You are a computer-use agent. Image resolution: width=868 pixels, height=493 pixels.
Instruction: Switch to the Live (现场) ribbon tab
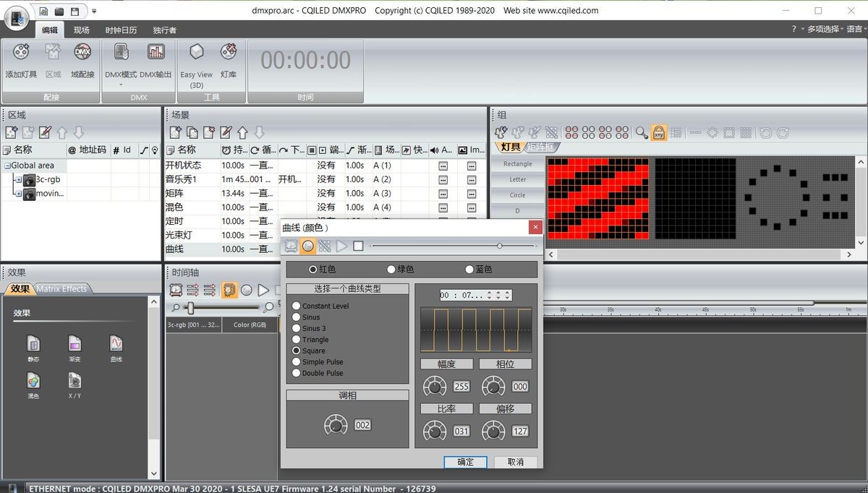point(81,30)
